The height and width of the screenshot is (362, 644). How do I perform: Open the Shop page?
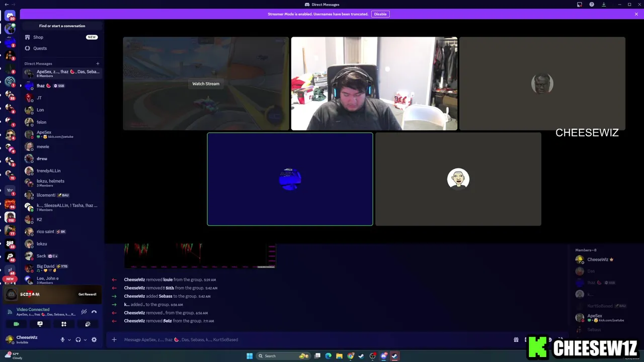click(61, 37)
